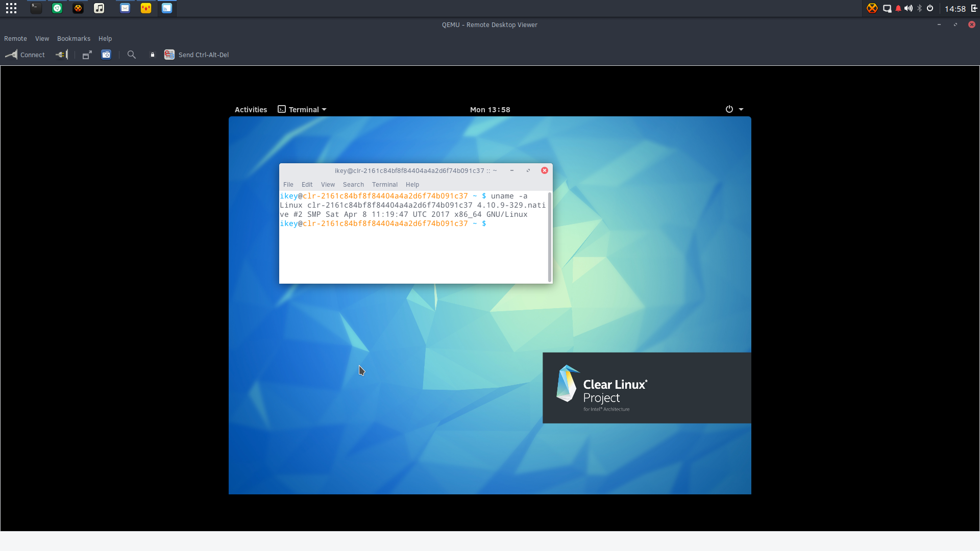This screenshot has height=551, width=980.
Task: Open the viewer's Help menu
Action: (105, 39)
